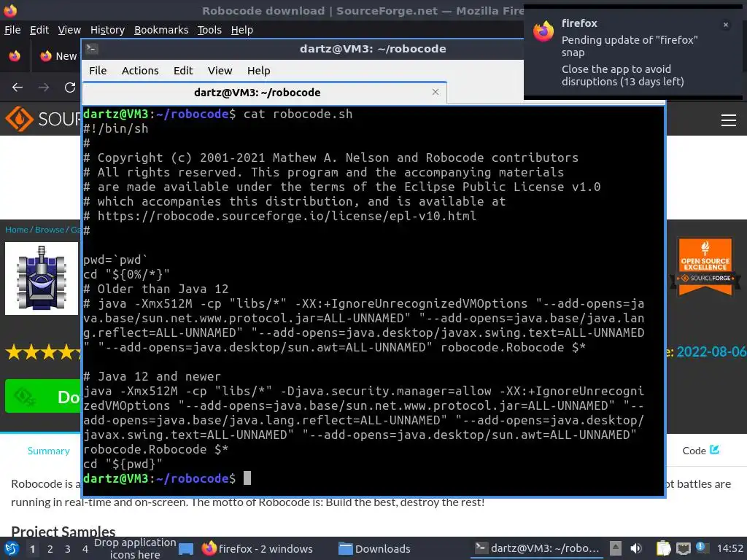Click the '# Older than Java 12' comment
This screenshot has width=747, height=560.
[156, 289]
